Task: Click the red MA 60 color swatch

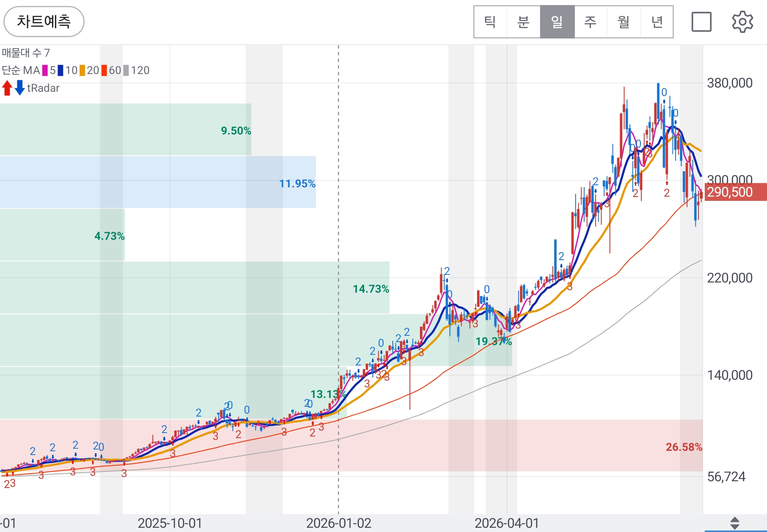Action: [x=104, y=70]
